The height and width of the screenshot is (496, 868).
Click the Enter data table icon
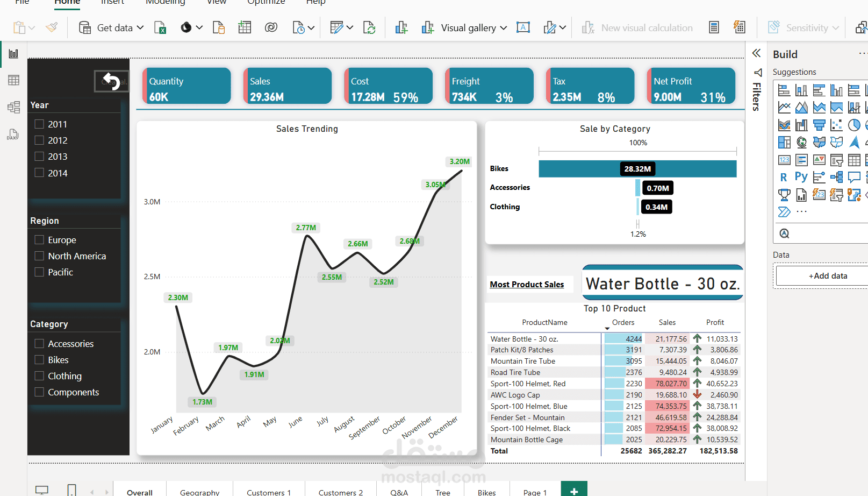[x=245, y=27]
